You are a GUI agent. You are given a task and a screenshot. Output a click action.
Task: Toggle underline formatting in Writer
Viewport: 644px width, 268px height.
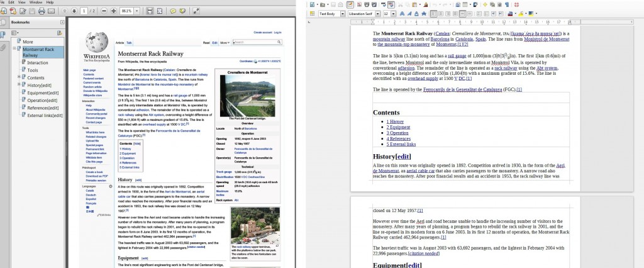point(417,14)
